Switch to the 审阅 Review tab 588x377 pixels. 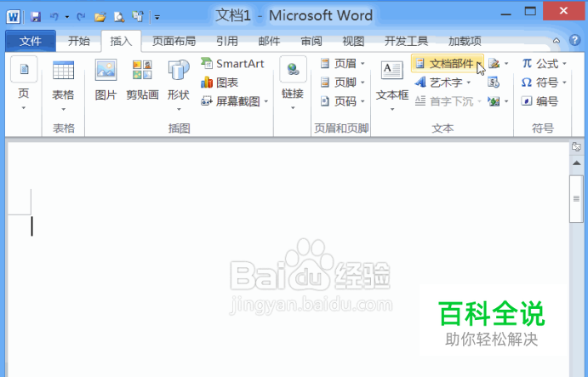(311, 41)
